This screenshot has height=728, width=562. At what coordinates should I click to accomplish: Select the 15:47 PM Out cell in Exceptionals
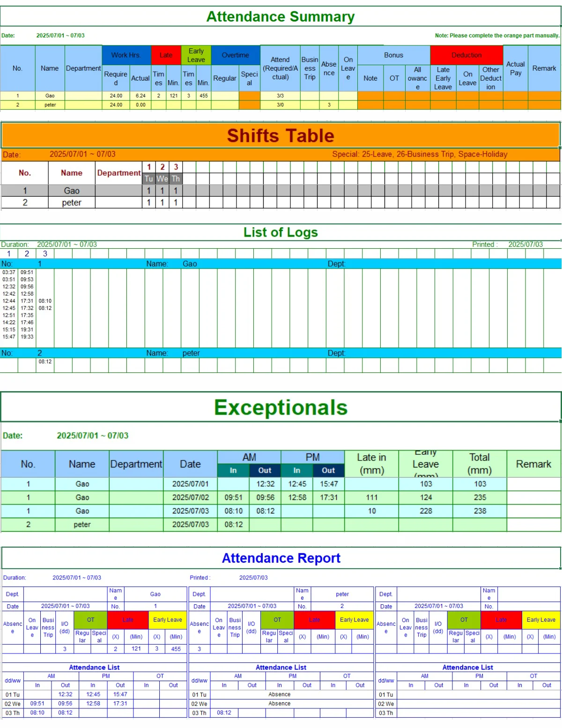pyautogui.click(x=329, y=484)
